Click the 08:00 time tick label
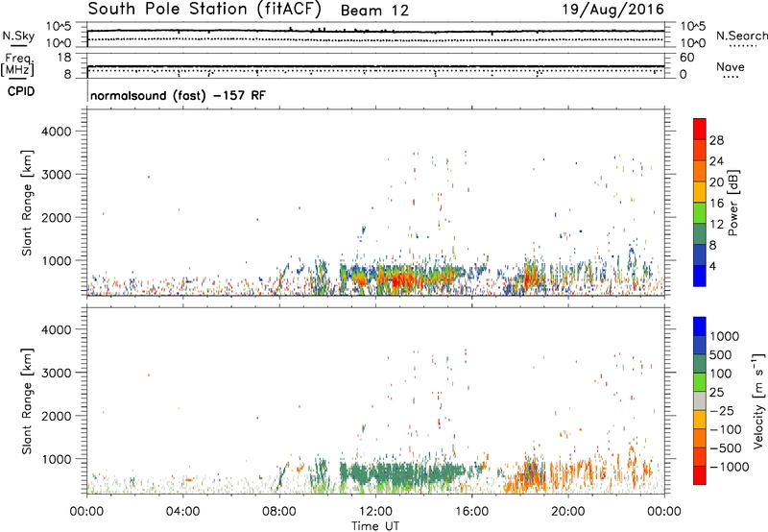The image size is (768, 532). pos(279,512)
